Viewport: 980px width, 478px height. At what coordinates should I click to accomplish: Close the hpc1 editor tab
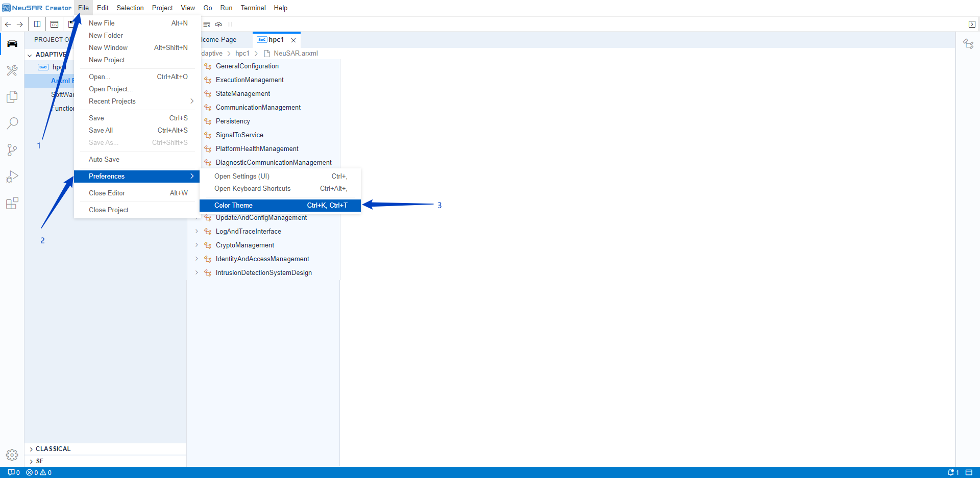click(293, 40)
